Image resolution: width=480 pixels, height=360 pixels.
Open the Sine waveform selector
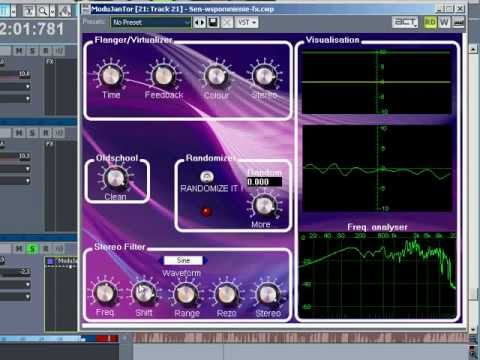[183, 260]
